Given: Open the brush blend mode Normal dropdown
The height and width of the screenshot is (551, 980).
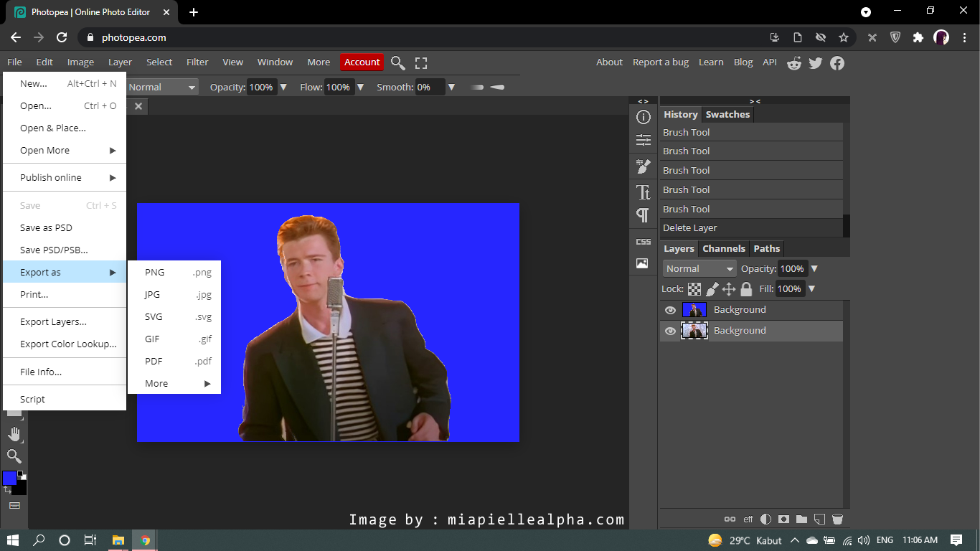Looking at the screenshot, I should (x=161, y=88).
